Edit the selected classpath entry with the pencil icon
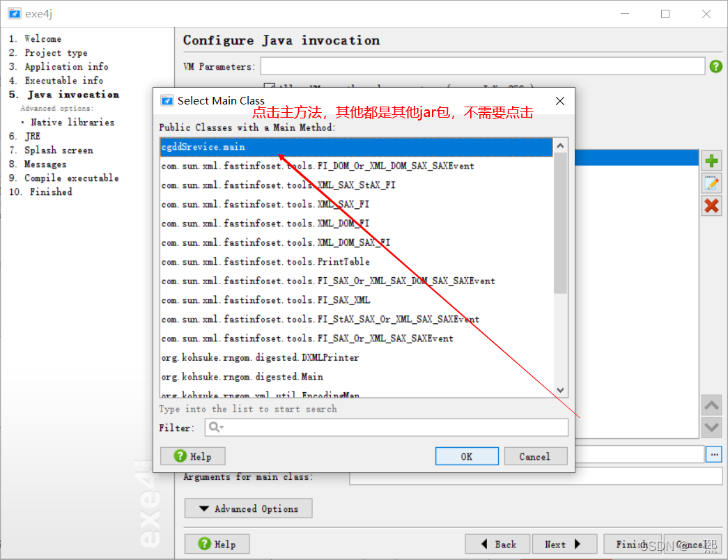The width and height of the screenshot is (728, 560). [x=711, y=182]
